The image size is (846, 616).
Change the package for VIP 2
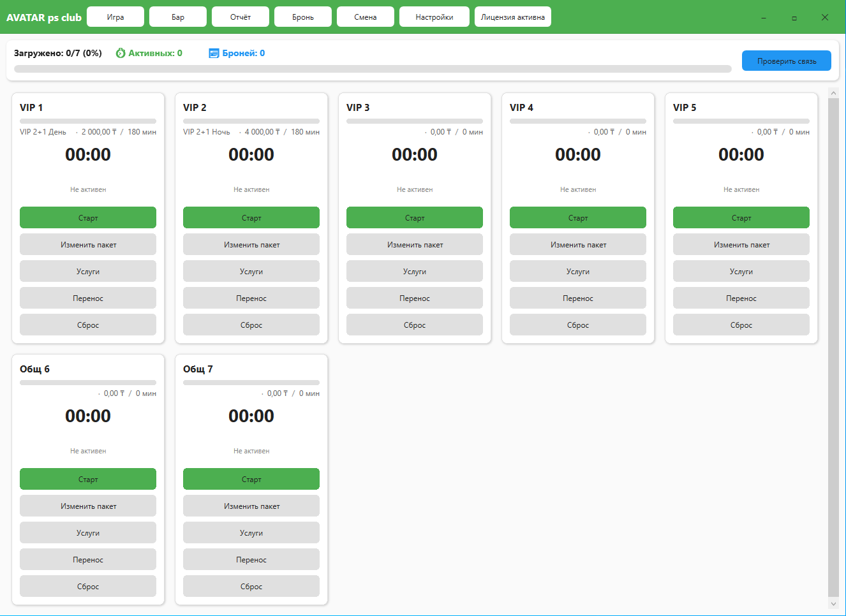tap(251, 244)
